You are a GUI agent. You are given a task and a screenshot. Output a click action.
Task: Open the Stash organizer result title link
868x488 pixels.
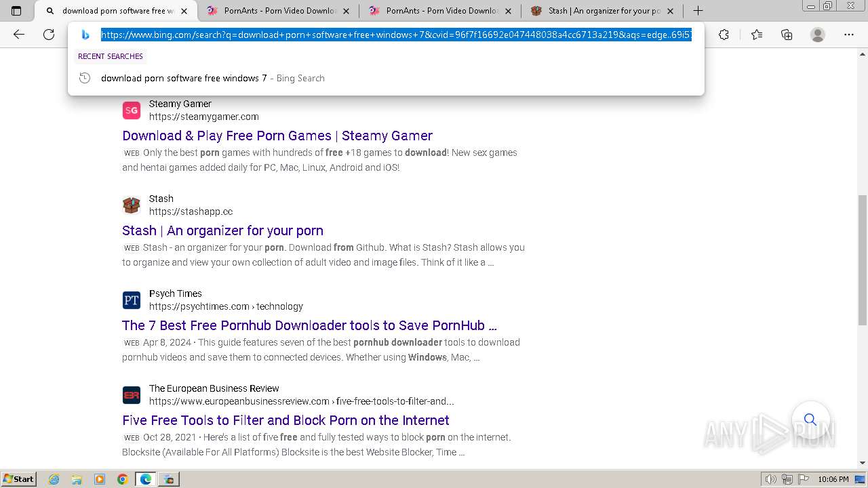(x=222, y=230)
